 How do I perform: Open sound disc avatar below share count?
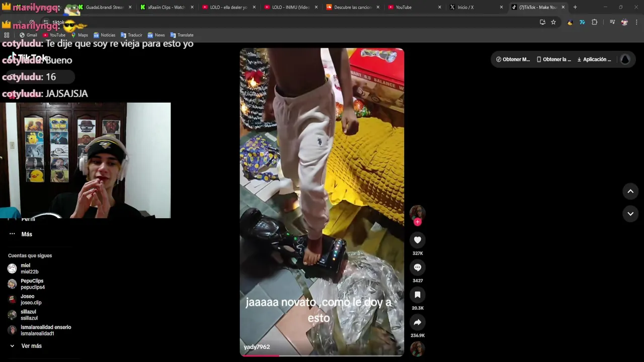417,348
